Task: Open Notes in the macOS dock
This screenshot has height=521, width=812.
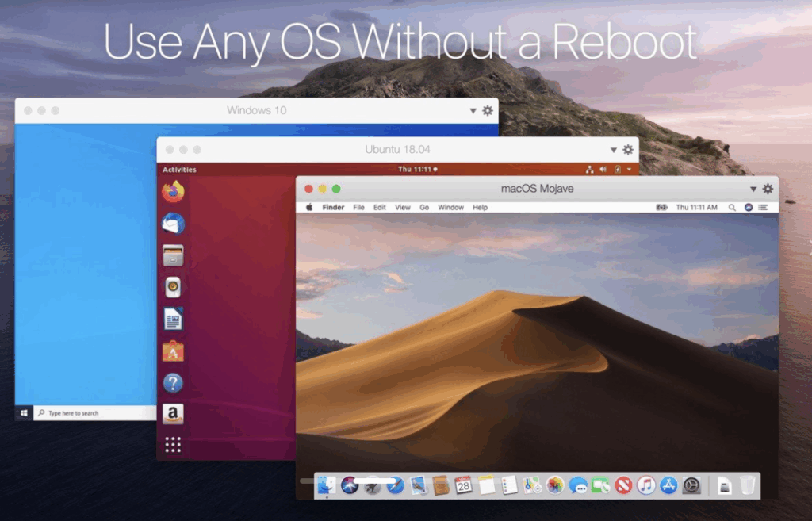Action: (x=486, y=486)
